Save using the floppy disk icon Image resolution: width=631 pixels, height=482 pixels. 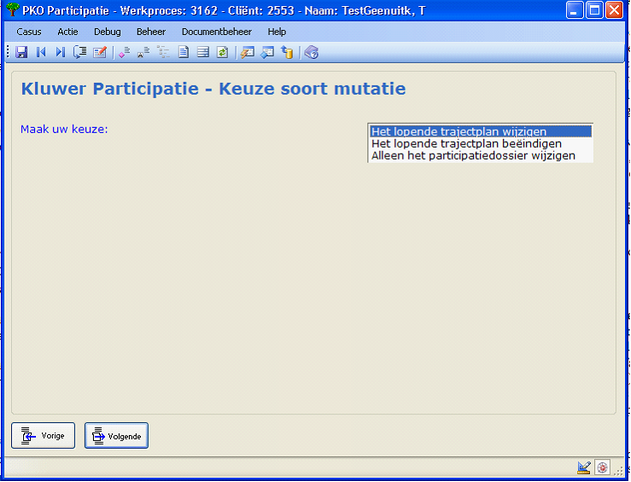point(21,52)
